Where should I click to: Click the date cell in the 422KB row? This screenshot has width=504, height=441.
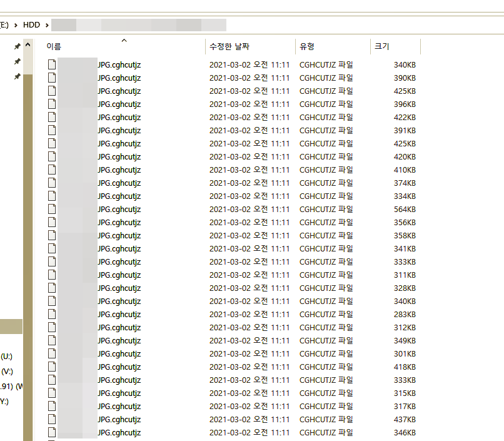pos(249,118)
